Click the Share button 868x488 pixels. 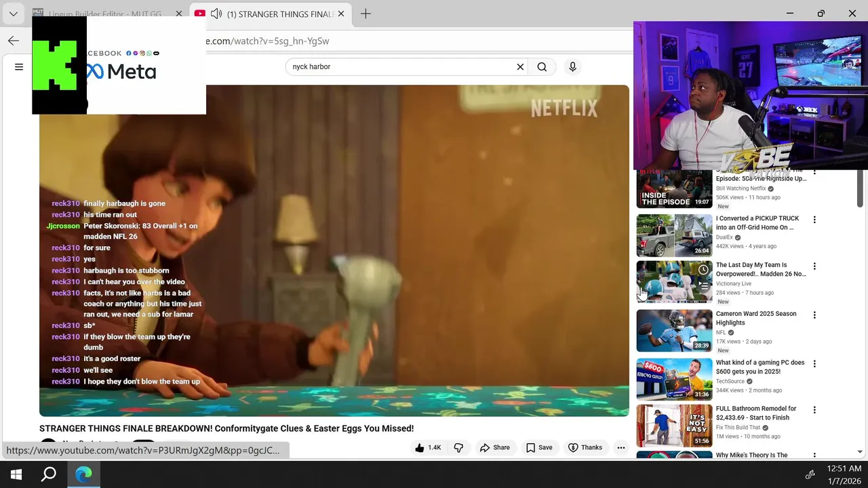pyautogui.click(x=495, y=447)
